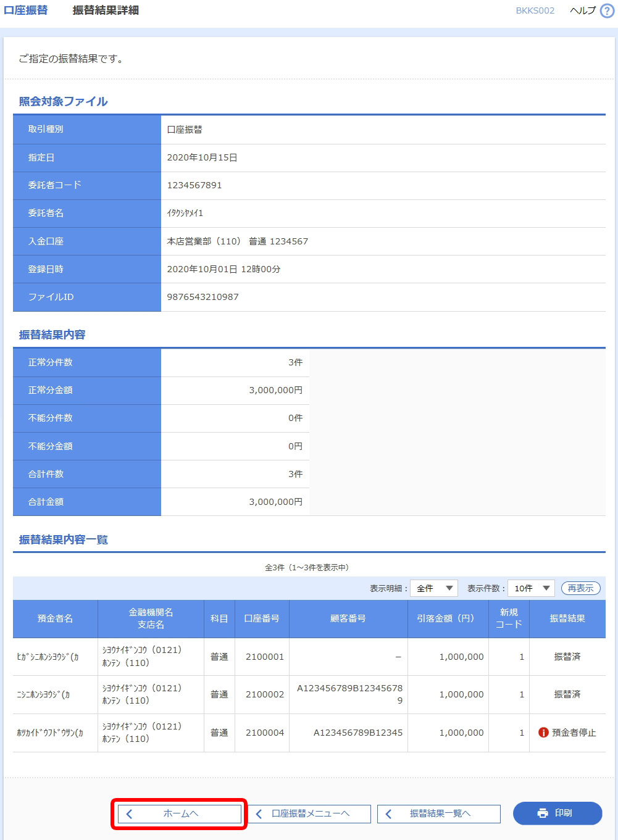The image size is (618, 840).
Task: Click the 科目 column header
Action: click(219, 618)
